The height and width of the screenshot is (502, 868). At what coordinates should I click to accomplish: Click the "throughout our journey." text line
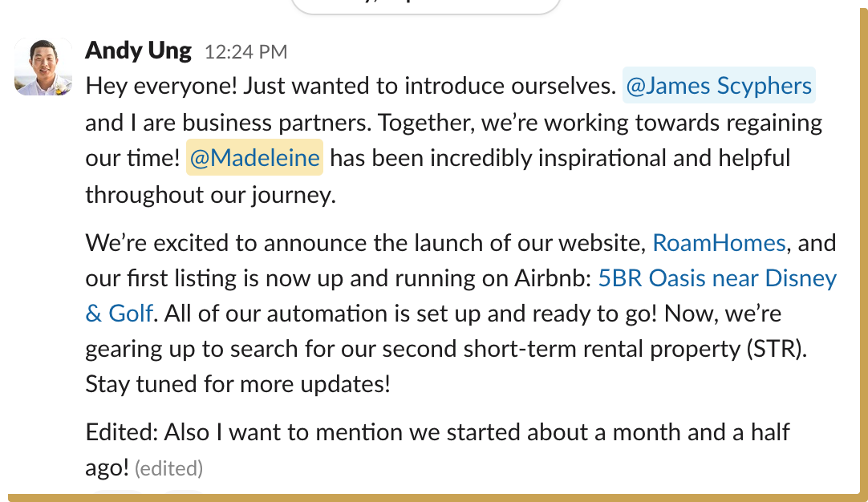click(210, 194)
